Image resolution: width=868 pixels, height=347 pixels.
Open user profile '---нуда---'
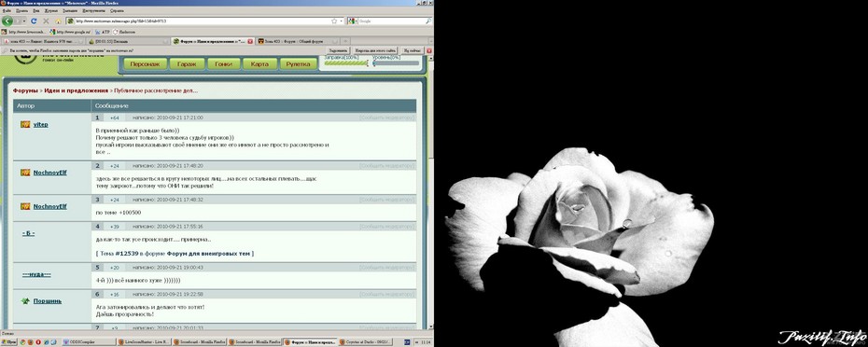(x=36, y=274)
